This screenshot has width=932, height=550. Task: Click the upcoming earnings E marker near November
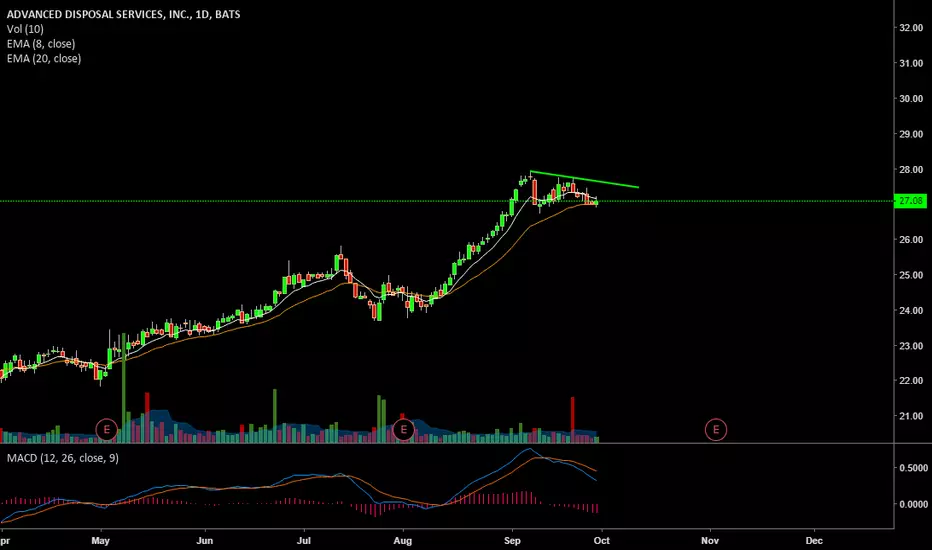point(716,429)
